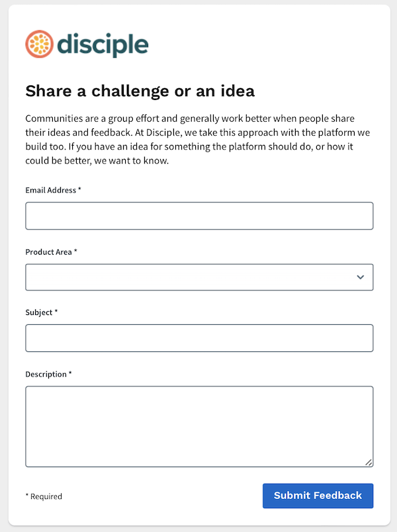Click the orange Disciple logo icon
Image resolution: width=397 pixels, height=532 pixels.
[39, 44]
